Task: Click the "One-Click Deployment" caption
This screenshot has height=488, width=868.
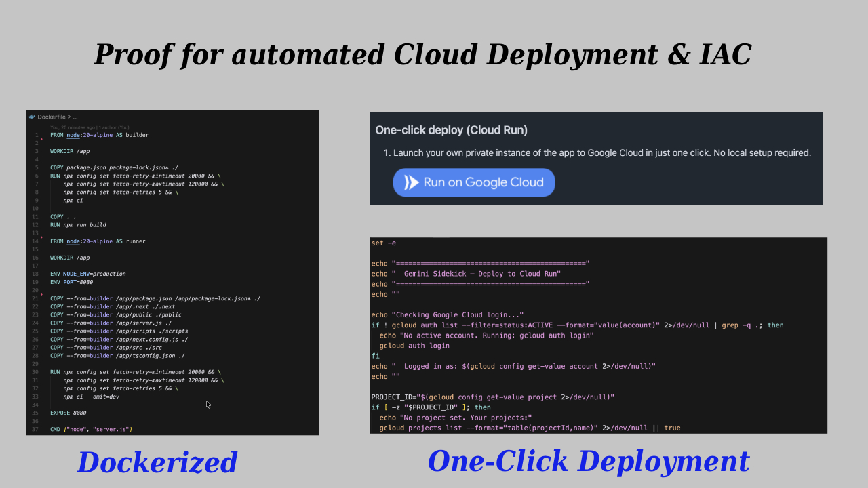Action: pyautogui.click(x=589, y=462)
